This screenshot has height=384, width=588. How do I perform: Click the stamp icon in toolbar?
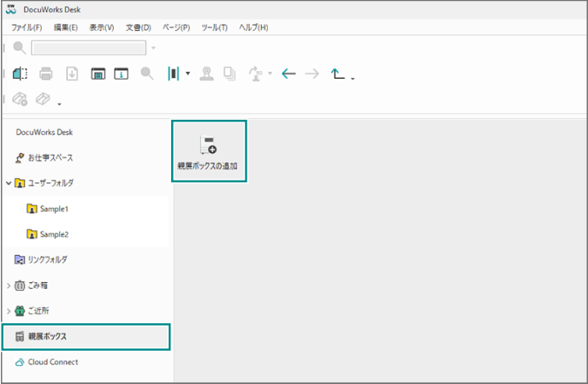tap(205, 74)
